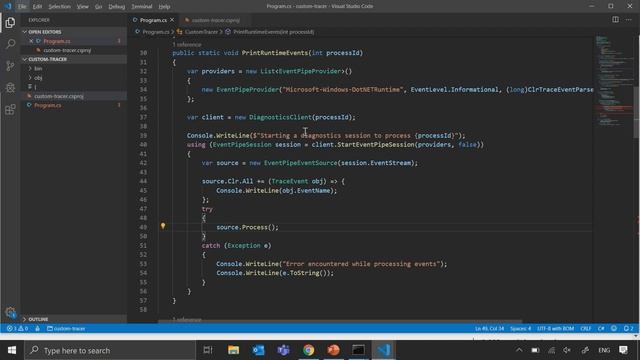Select custom-tracer.csproj in Open Editors
The height and width of the screenshot is (360, 640).
[x=67, y=51]
